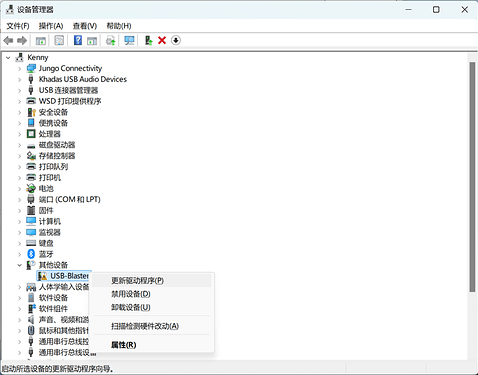Screen dimensions: 478x375
Task: Select the Khadas USB Audio Devices row
Action: 83,79
